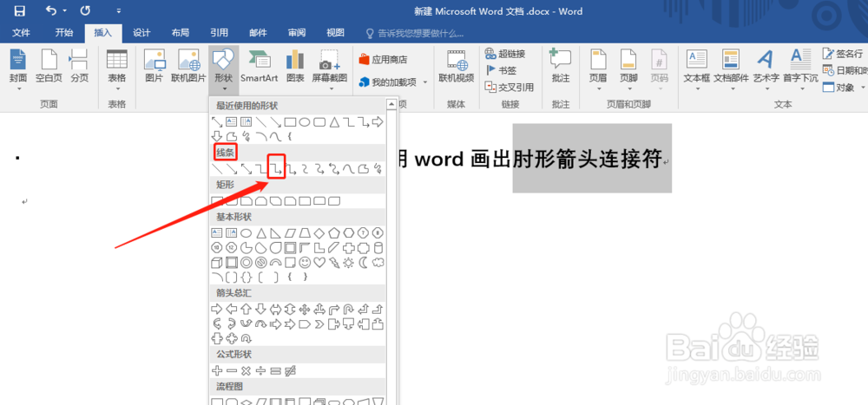Image resolution: width=868 pixels, height=405 pixels.
Task: Select the multiply sign formula shape
Action: (x=247, y=370)
